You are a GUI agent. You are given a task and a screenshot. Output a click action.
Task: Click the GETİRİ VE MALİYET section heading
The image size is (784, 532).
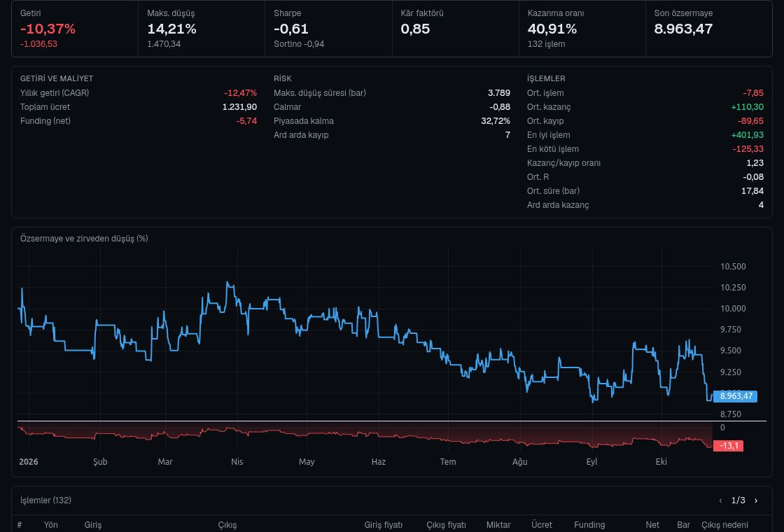pyautogui.click(x=57, y=78)
